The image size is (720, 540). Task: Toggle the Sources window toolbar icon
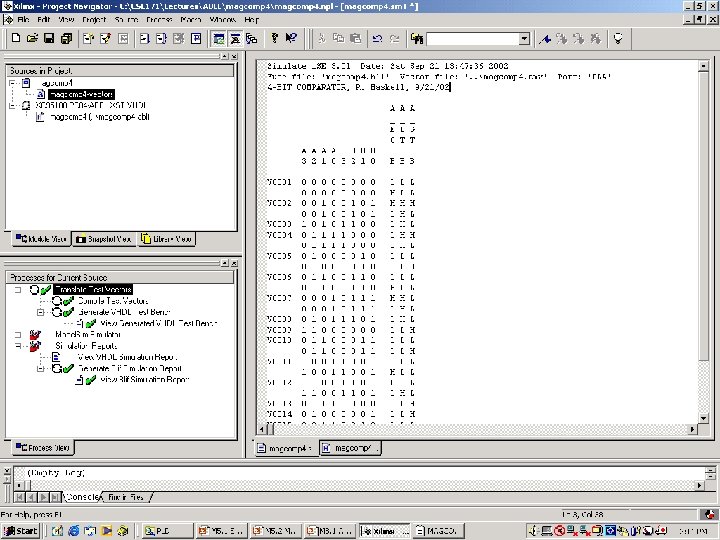(x=219, y=39)
